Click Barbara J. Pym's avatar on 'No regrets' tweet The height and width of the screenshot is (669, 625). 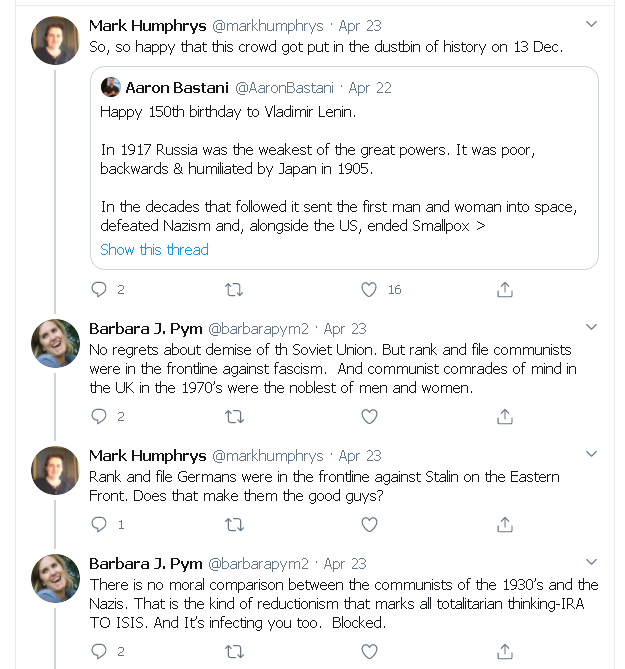click(56, 343)
